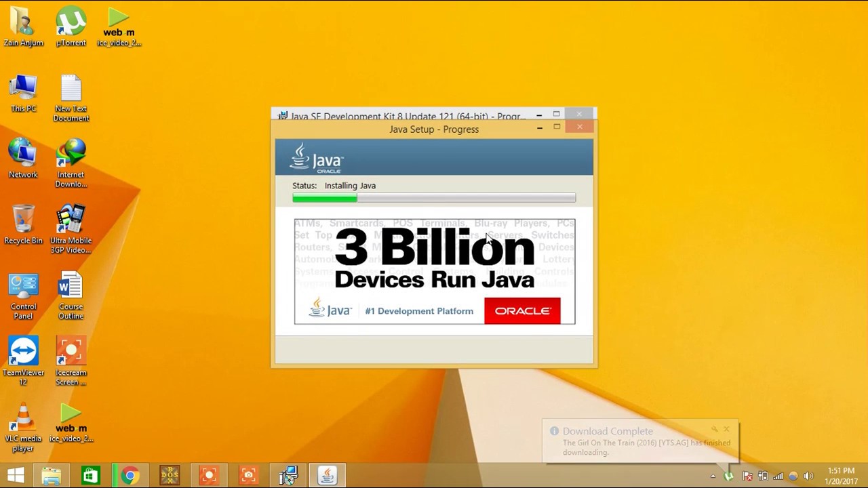Open the clock showing 1:51 PM
868x488 pixels.
click(x=841, y=476)
